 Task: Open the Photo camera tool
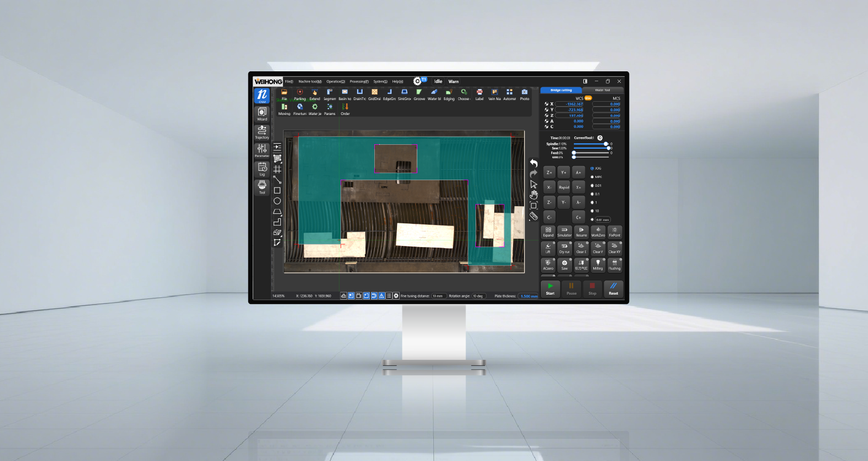click(x=524, y=93)
